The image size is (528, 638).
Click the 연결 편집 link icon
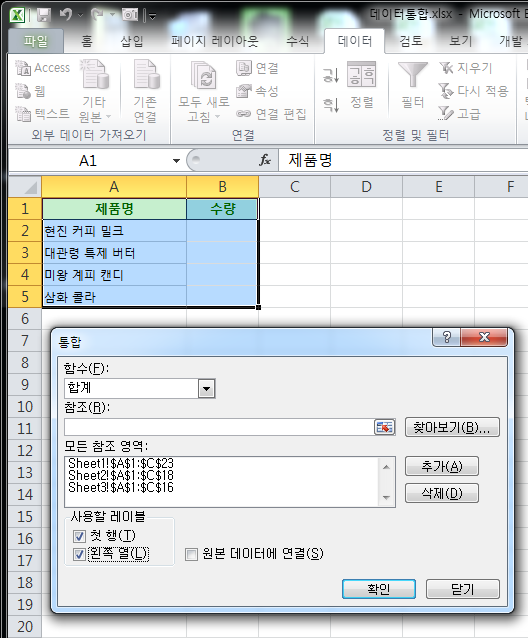(x=243, y=114)
